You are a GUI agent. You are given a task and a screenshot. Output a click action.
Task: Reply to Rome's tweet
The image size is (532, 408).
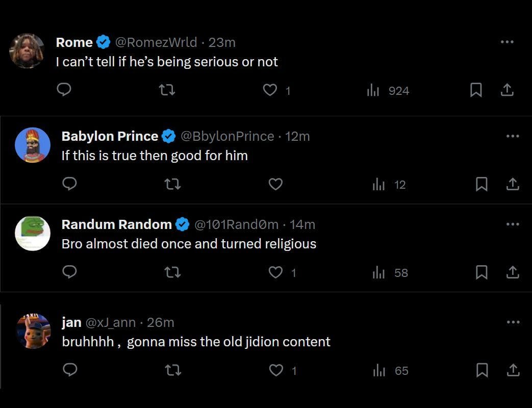coord(63,90)
